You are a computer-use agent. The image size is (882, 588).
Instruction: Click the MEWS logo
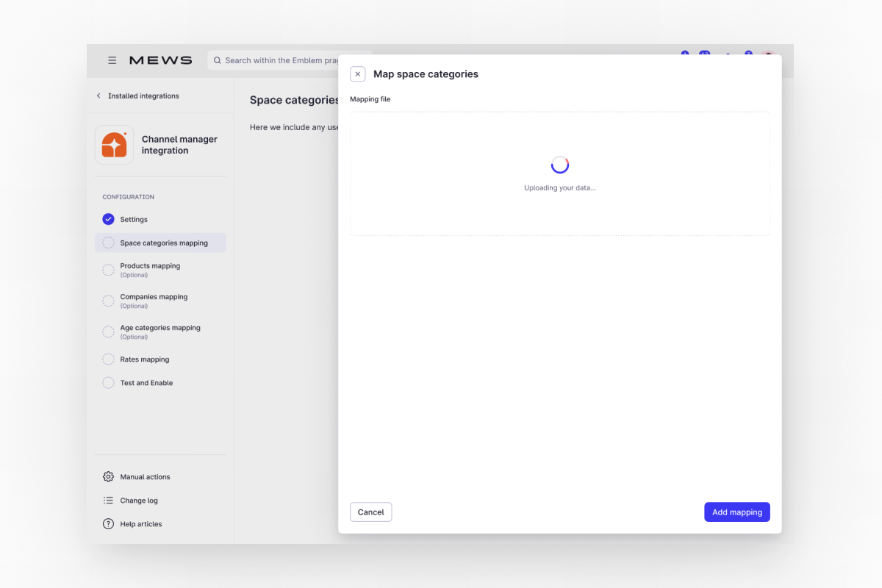pyautogui.click(x=160, y=60)
